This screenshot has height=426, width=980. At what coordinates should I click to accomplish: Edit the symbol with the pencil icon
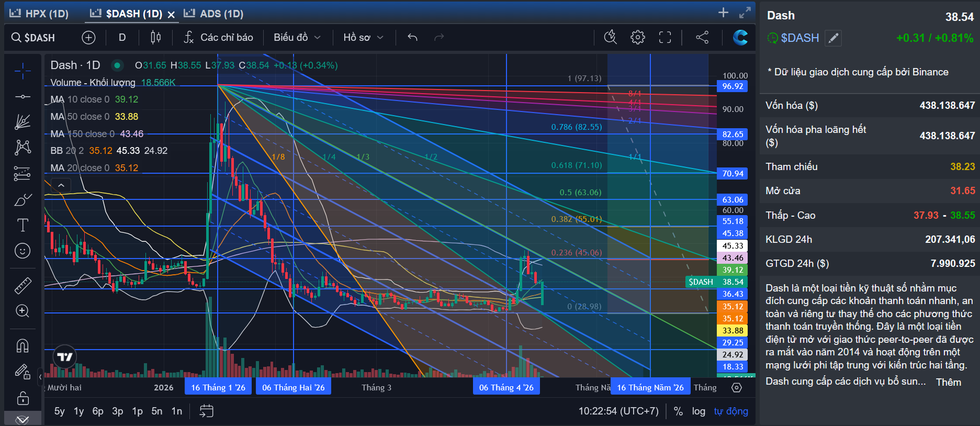(x=833, y=38)
